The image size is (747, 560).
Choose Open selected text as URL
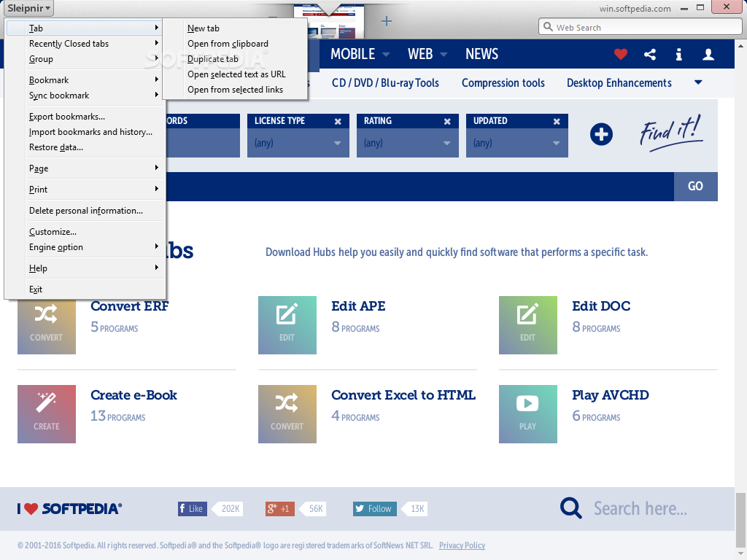235,74
